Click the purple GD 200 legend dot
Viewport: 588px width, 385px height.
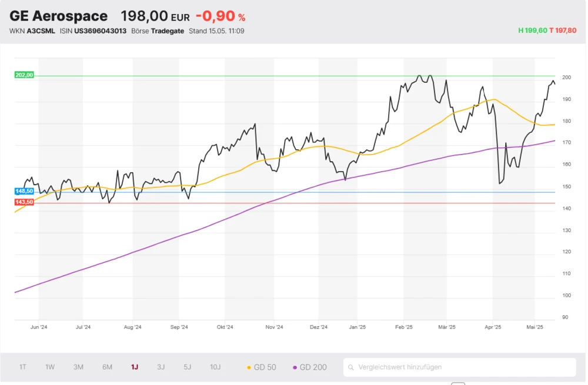click(x=295, y=368)
